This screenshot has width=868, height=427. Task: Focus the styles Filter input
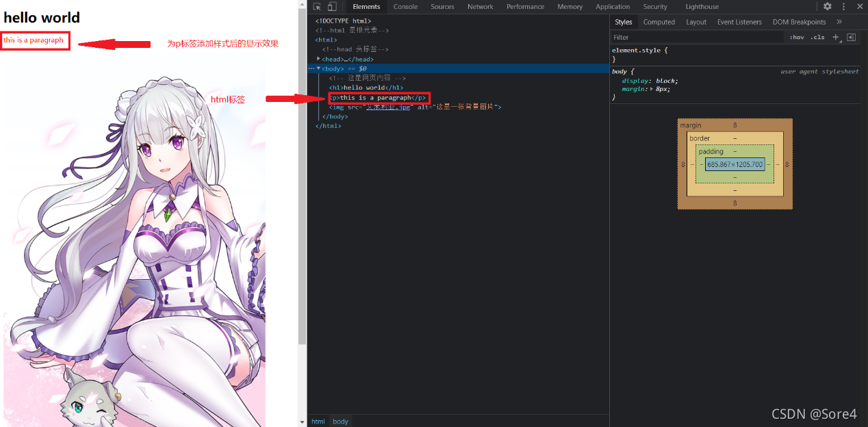[x=697, y=38]
